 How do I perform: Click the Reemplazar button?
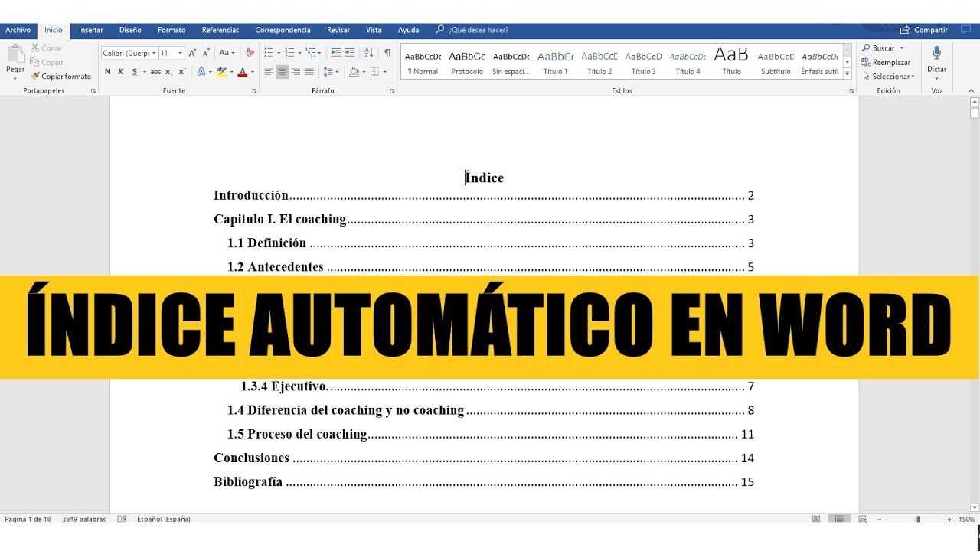[x=886, y=63]
